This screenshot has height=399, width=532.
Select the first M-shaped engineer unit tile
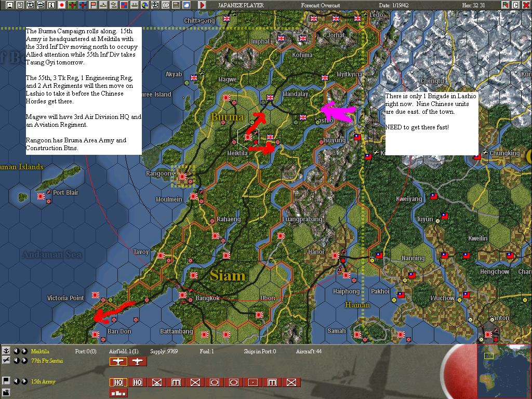[176, 382]
